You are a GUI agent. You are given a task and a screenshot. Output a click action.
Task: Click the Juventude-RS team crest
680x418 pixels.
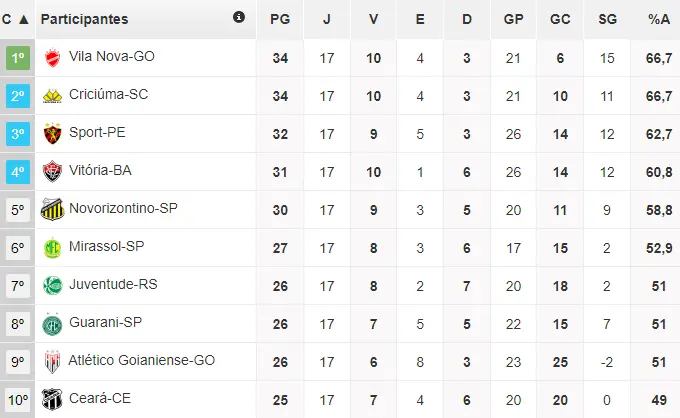(52, 285)
